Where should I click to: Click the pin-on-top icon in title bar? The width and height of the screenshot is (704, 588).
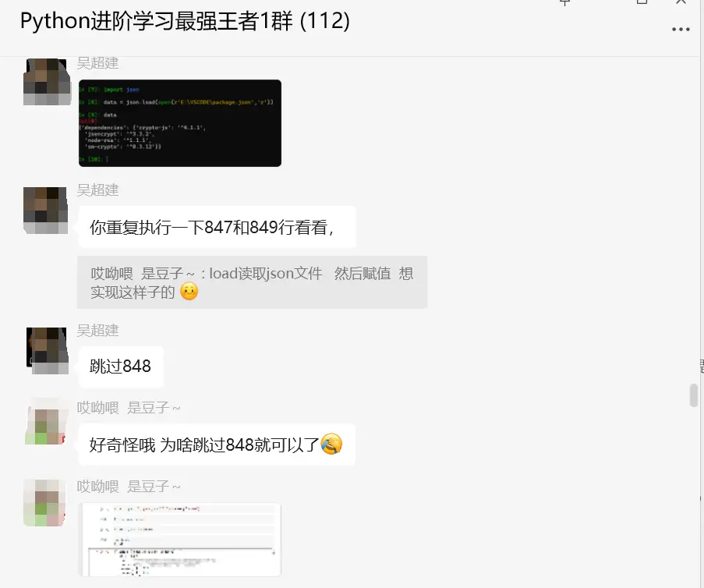tap(564, 2)
